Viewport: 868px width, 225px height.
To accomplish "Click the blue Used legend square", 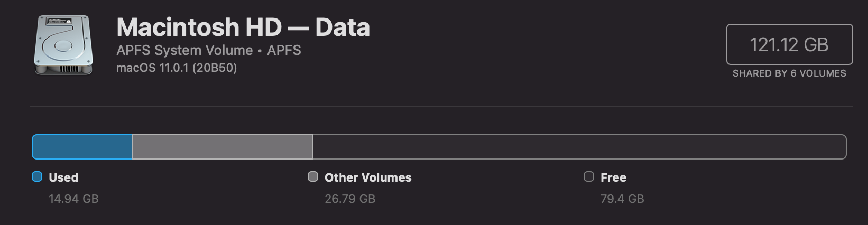I will 37,177.
